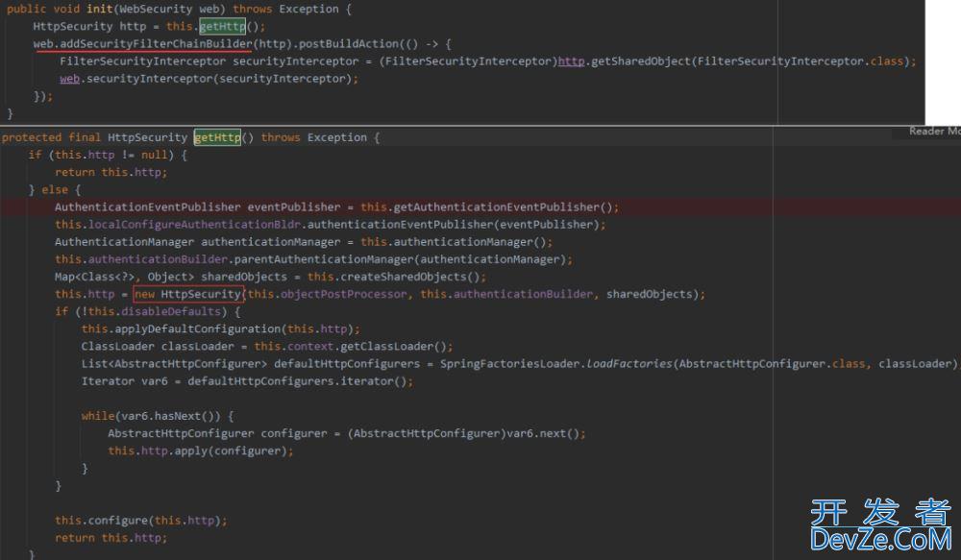The image size is (961, 560).
Task: Click the apply(configurer) method call
Action: tap(231, 451)
